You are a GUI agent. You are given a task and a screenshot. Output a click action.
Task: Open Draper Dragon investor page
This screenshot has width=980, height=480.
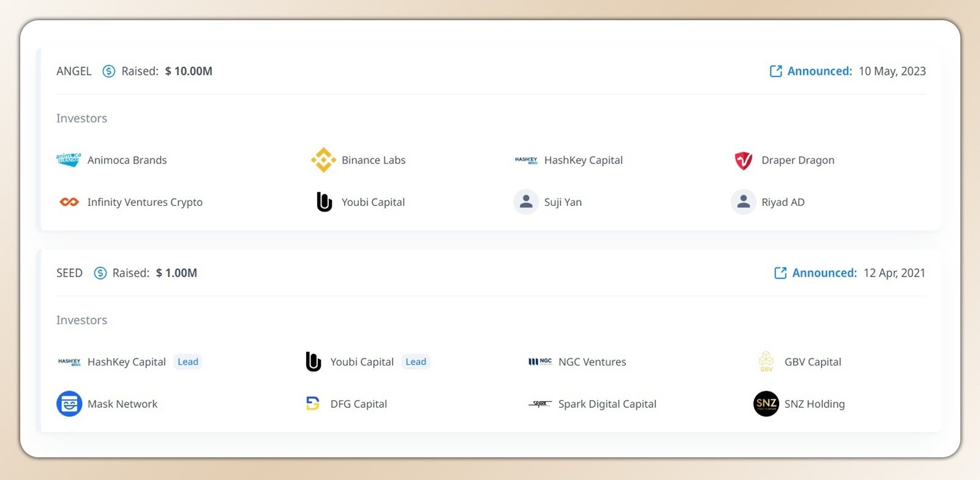798,160
